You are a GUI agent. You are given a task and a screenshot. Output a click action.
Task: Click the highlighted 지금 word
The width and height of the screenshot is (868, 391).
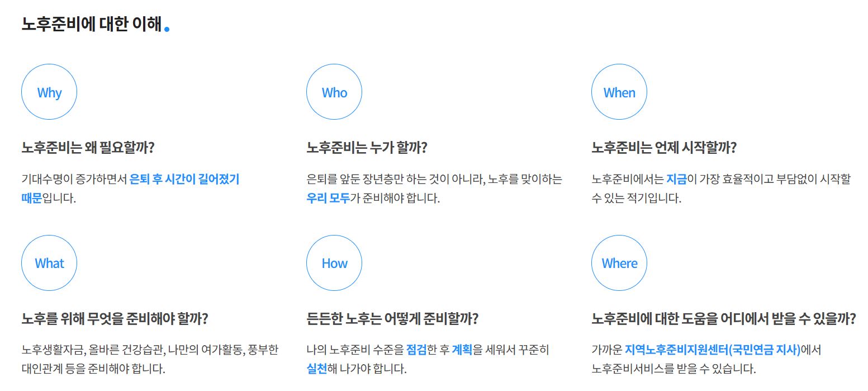pyautogui.click(x=676, y=180)
